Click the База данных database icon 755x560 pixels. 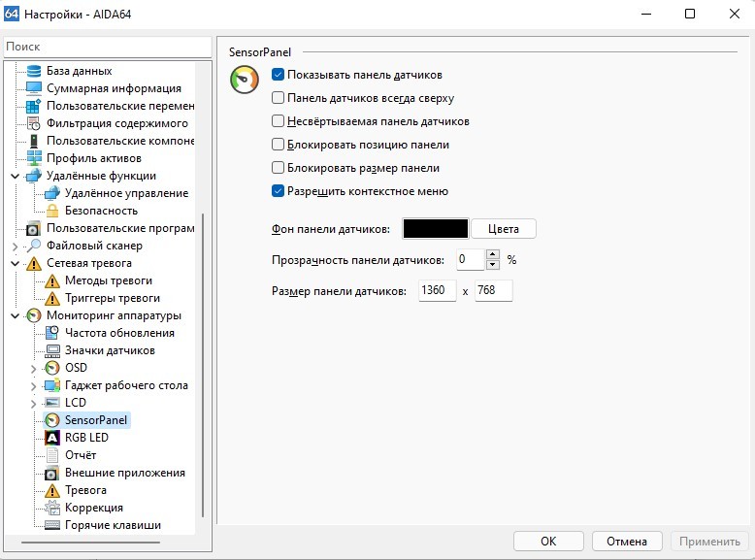(x=34, y=71)
